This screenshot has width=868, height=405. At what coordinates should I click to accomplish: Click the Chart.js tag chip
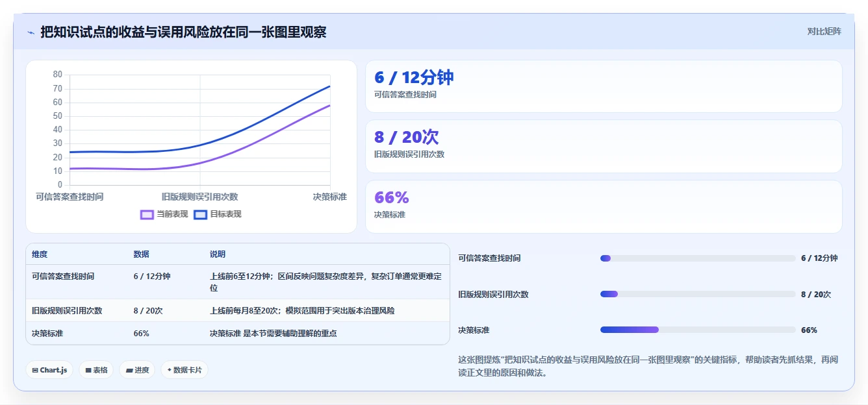pos(49,370)
